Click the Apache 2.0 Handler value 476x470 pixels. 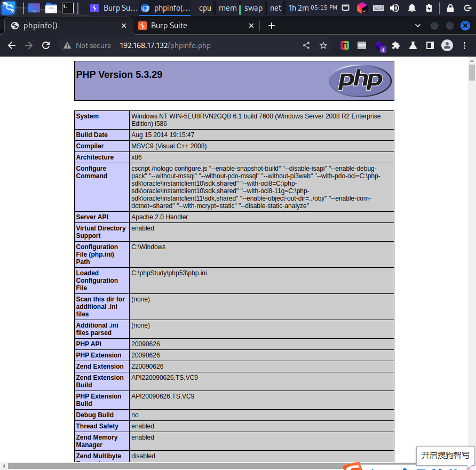click(160, 217)
